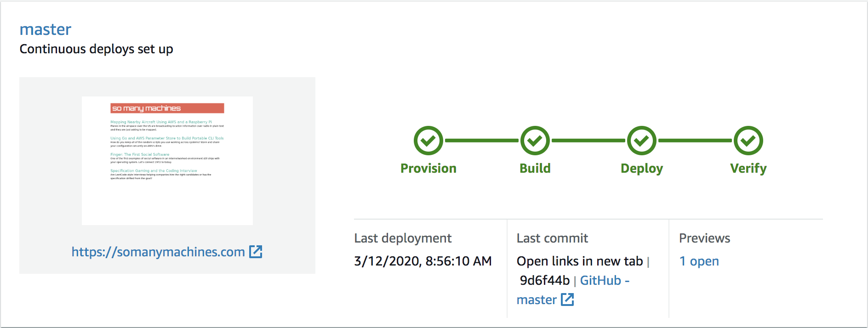Viewport: 868px width, 328px height.
Task: Select the Build step label
Action: (535, 169)
